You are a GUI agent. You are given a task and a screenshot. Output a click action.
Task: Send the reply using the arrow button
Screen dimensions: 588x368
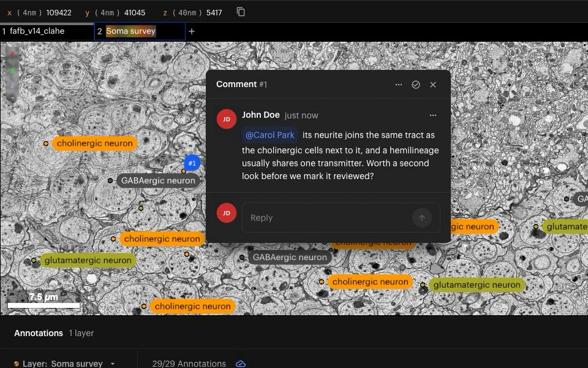click(422, 218)
